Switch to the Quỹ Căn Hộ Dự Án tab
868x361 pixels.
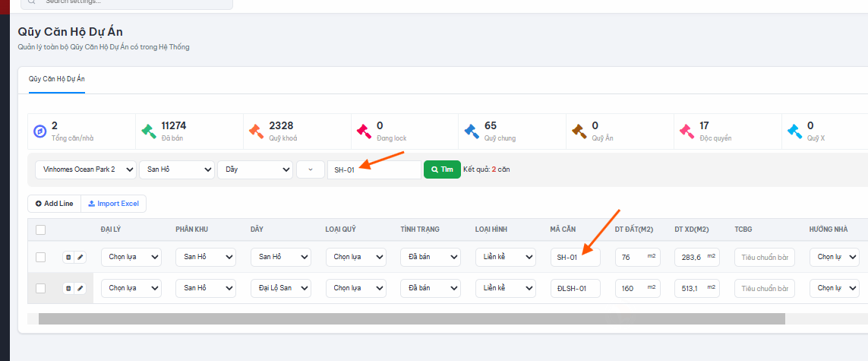(56, 79)
